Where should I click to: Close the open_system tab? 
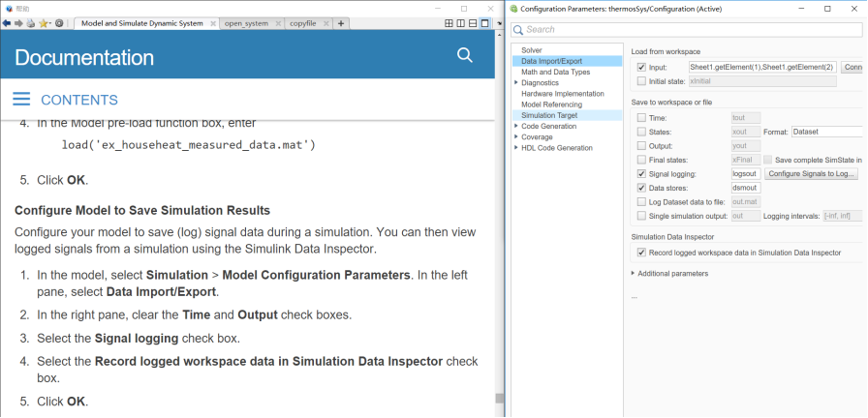point(277,22)
